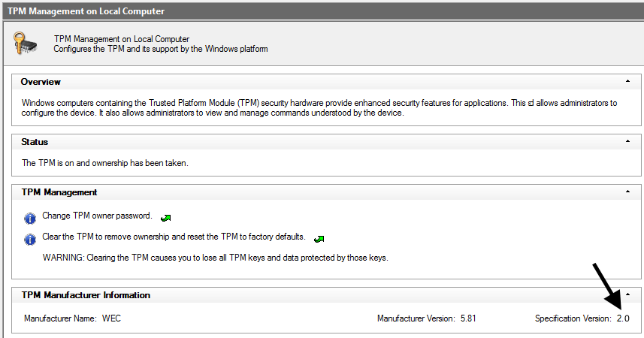The height and width of the screenshot is (338, 644).
Task: Open the Change TPM owner password link
Action: click(x=97, y=216)
